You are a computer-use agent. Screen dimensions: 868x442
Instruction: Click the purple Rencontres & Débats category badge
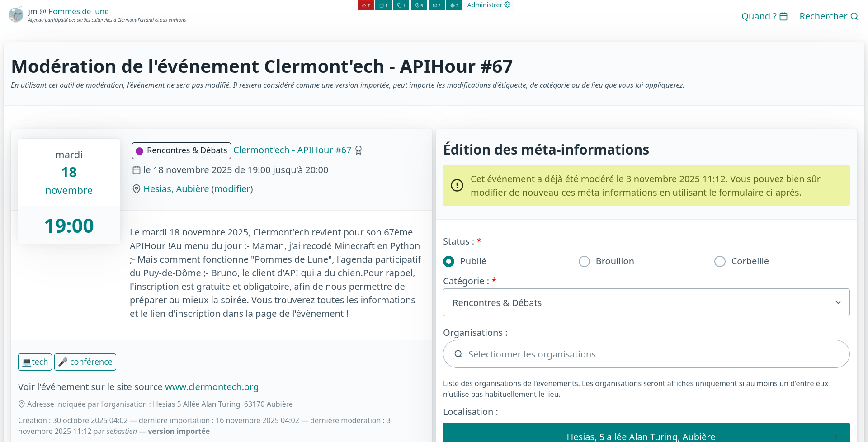[181, 150]
